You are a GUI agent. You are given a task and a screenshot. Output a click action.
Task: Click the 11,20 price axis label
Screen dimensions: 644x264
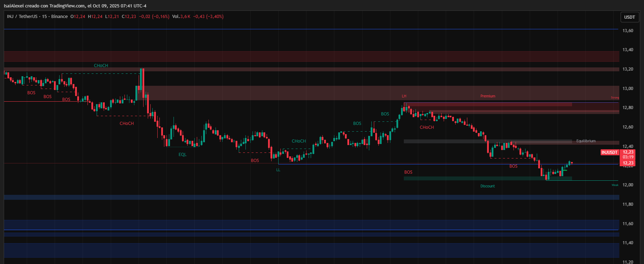pyautogui.click(x=628, y=262)
